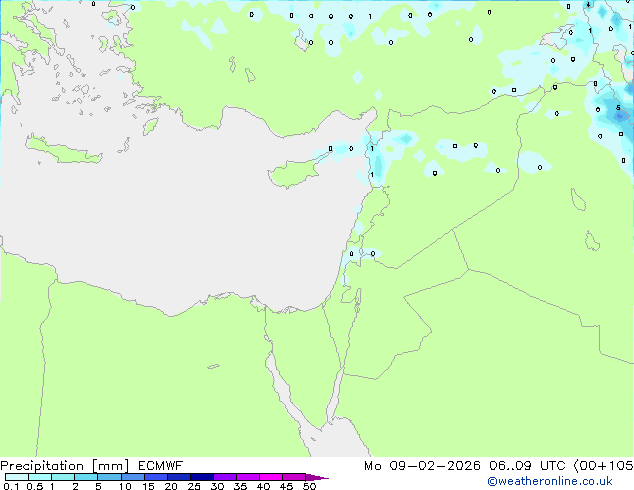Click the "5" precipitation value on the map
Viewport: 634px width, 490px height.
[618, 108]
